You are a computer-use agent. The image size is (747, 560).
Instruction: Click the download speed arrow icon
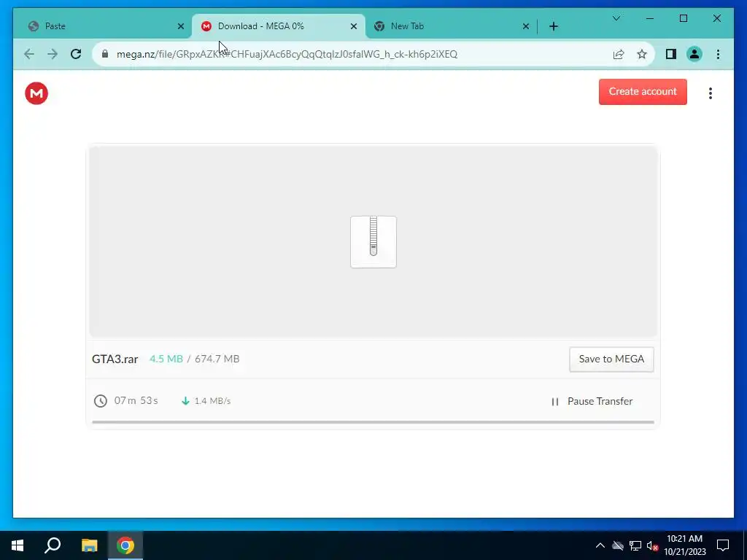point(186,401)
